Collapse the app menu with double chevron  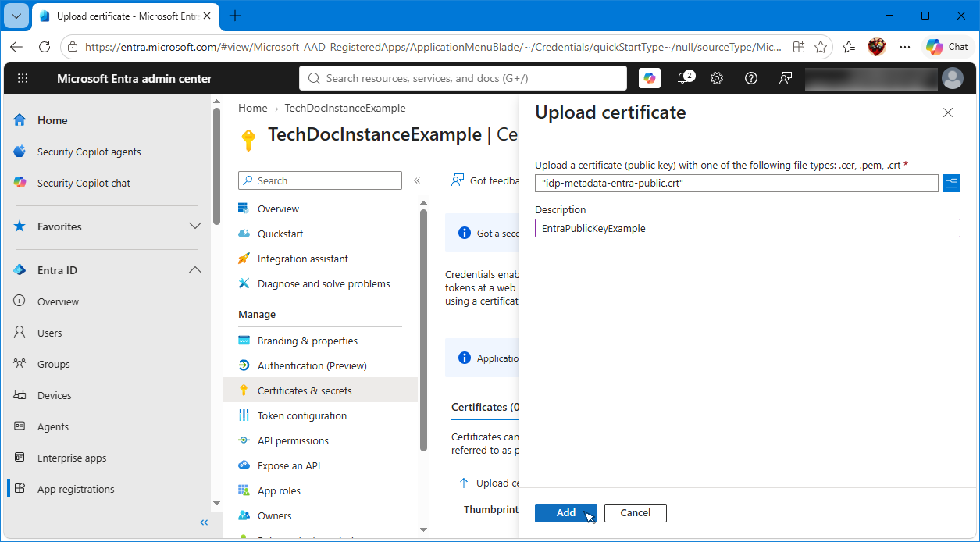417,180
